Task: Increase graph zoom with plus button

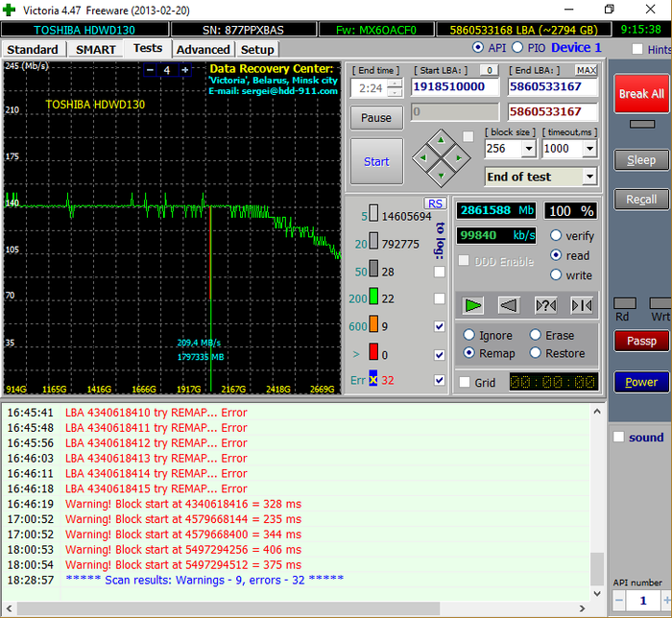Action: pos(184,70)
